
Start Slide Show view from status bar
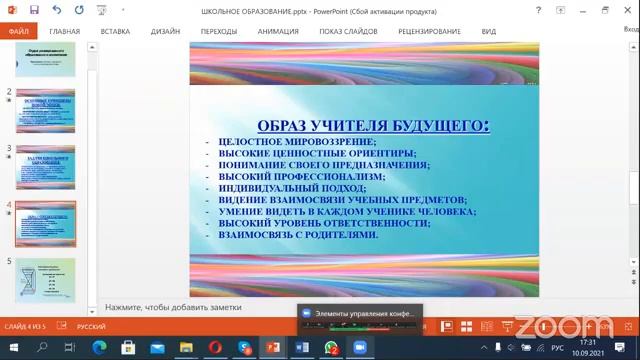[x=507, y=327]
